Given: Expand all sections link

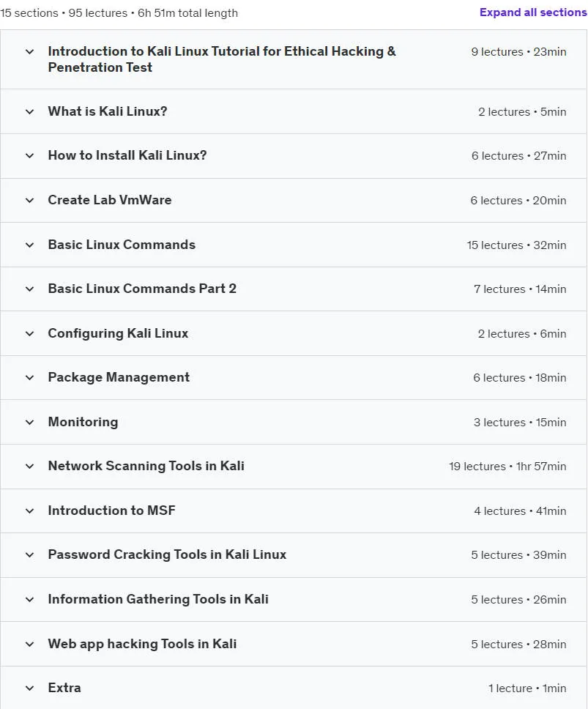Looking at the screenshot, I should tap(533, 12).
